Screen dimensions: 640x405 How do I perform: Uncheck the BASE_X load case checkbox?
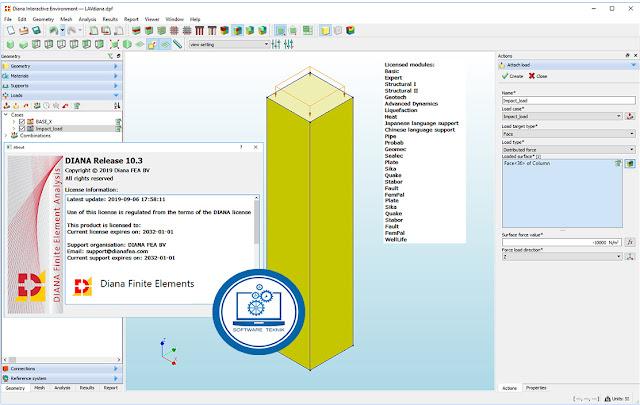pyautogui.click(x=22, y=122)
